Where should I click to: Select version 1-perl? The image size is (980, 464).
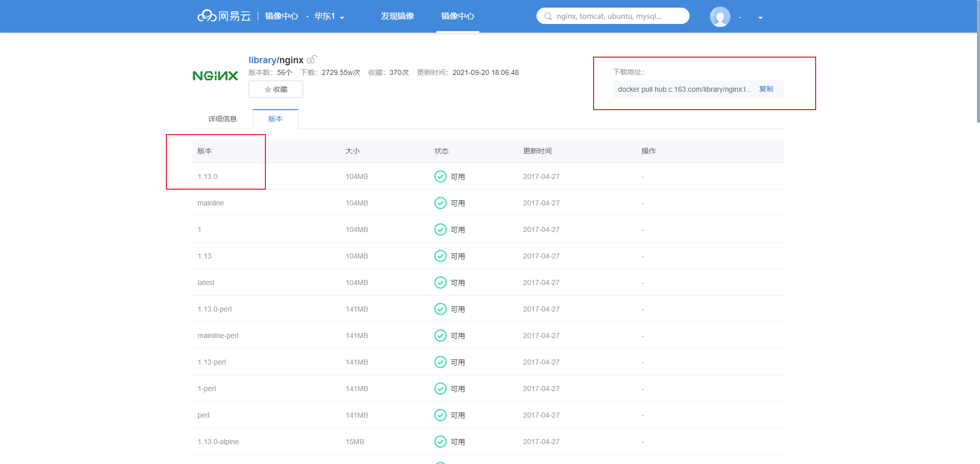coord(207,389)
